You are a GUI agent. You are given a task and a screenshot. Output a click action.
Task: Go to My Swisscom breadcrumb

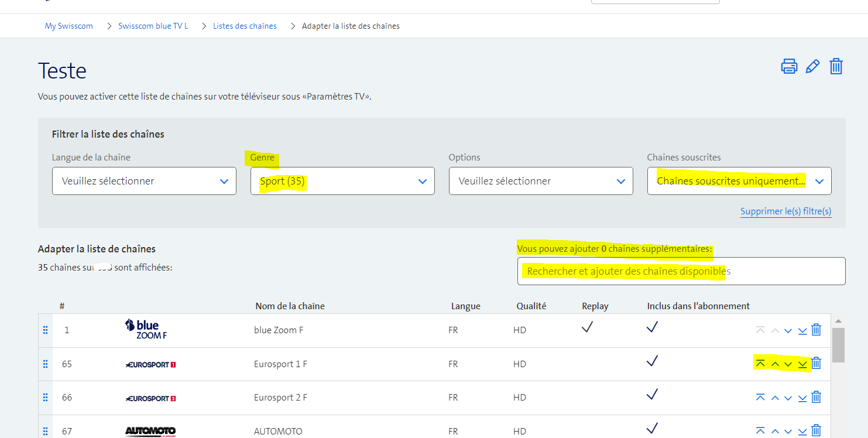click(69, 26)
